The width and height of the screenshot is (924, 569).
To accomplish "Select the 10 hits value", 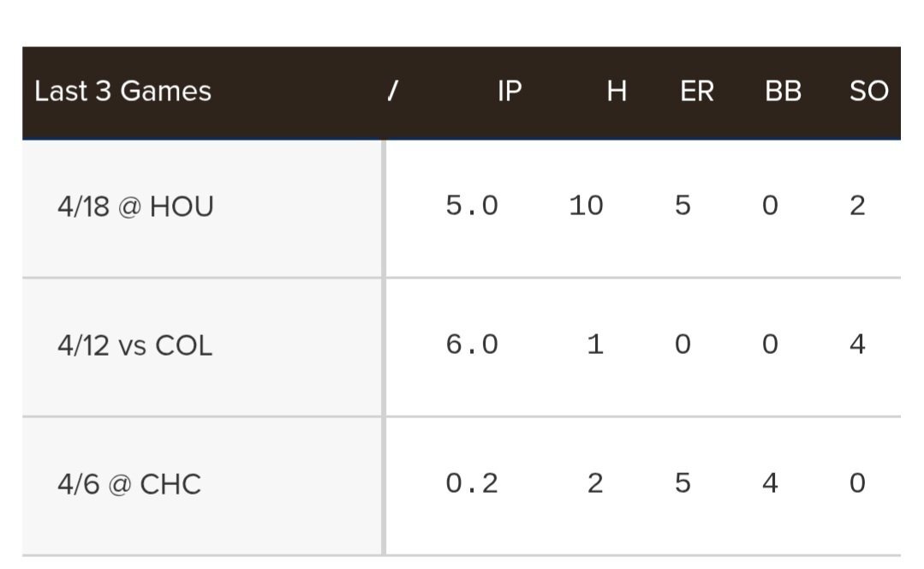I will (586, 206).
